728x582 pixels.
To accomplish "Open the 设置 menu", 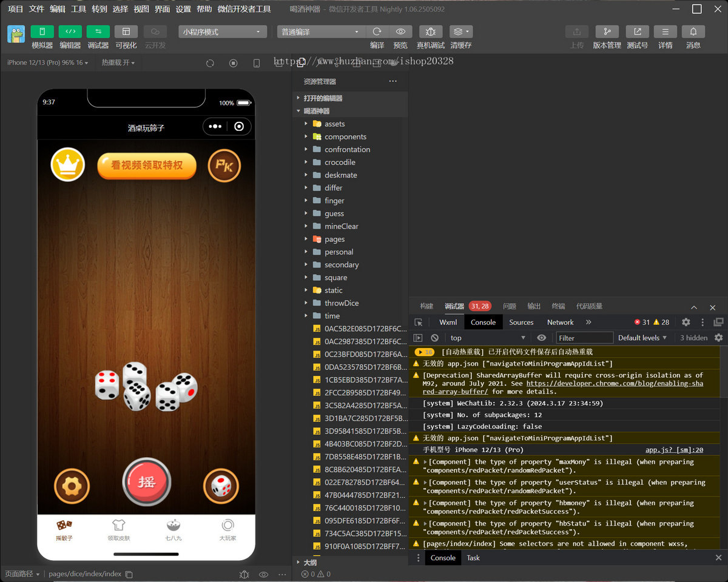I will (x=183, y=9).
